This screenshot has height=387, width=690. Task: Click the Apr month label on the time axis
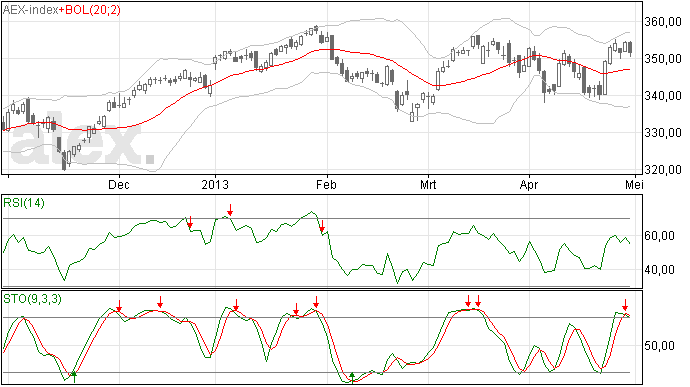point(529,184)
